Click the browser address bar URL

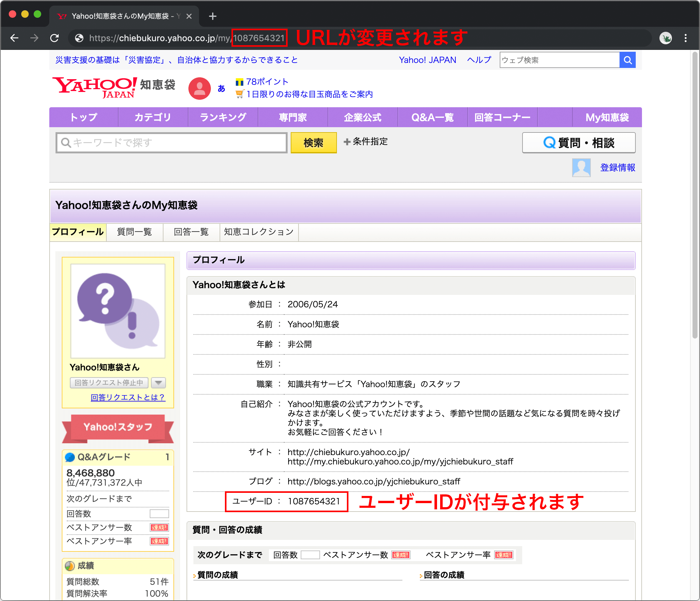(187, 38)
